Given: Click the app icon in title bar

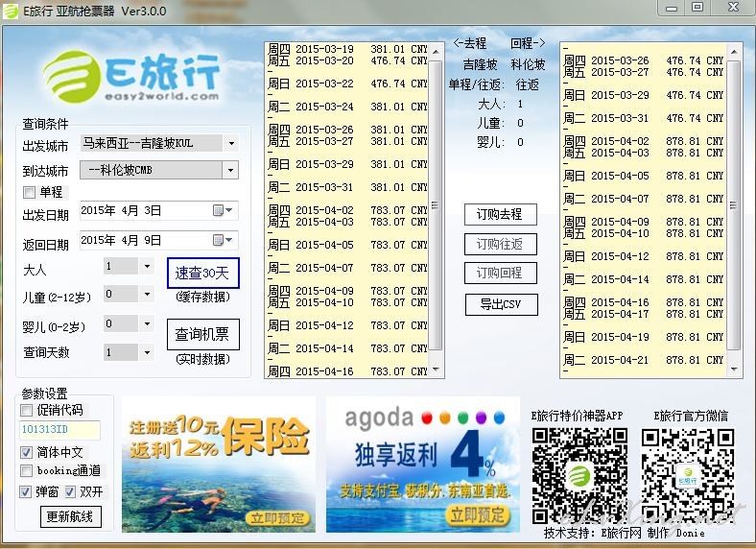Looking at the screenshot, I should pos(12,12).
